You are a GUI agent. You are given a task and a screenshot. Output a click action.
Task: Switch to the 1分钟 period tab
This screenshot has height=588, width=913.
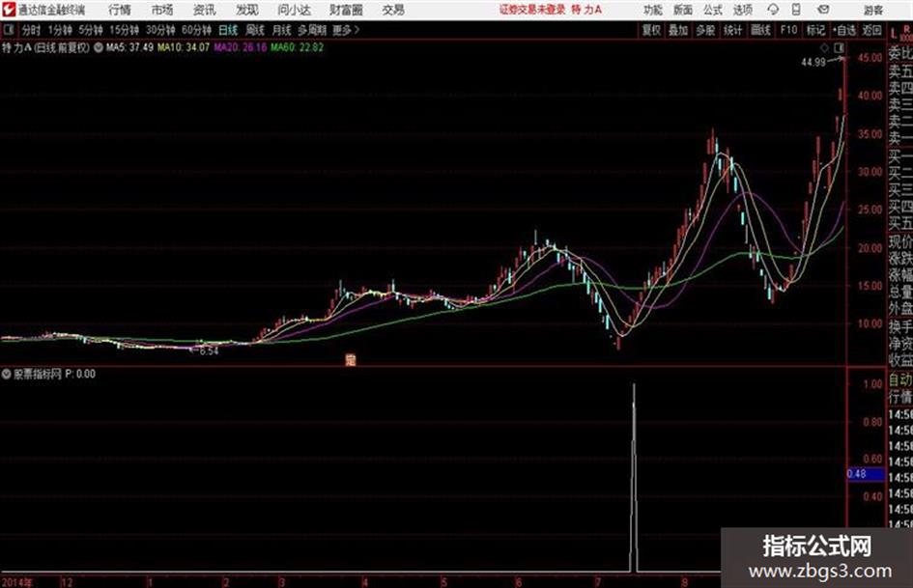point(60,30)
